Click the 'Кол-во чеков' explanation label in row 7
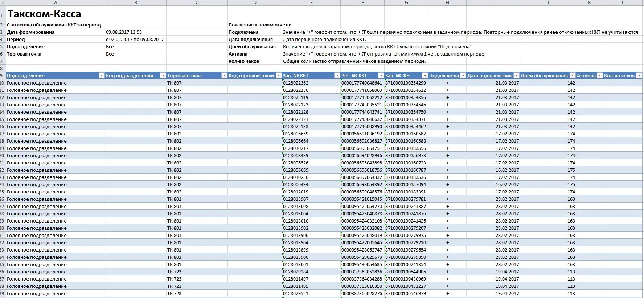The image size is (644, 298). tap(255, 61)
